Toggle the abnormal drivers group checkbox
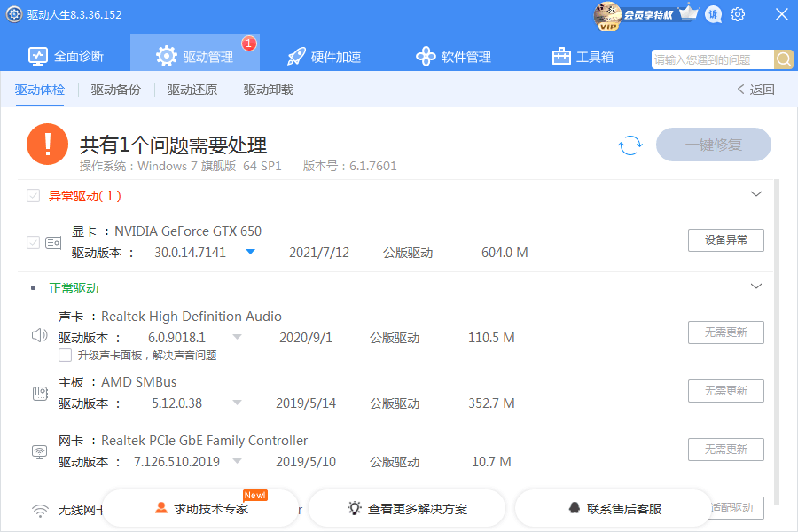The image size is (798, 532). (x=34, y=196)
